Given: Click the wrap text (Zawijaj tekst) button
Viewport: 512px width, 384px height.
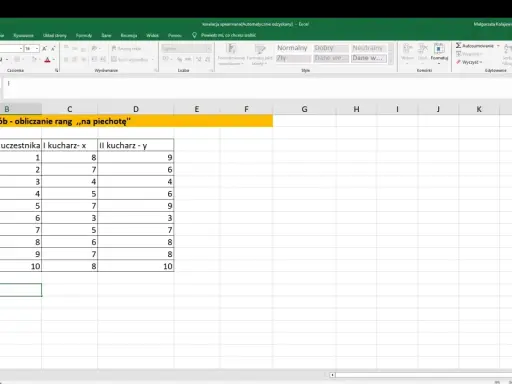Looking at the screenshot, I should 126,49.
